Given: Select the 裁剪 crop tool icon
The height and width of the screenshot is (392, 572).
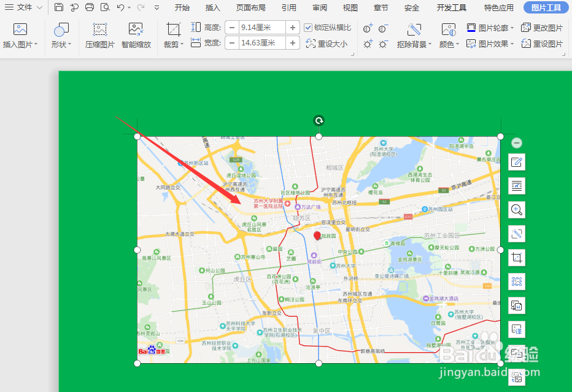Looking at the screenshot, I should [x=173, y=29].
